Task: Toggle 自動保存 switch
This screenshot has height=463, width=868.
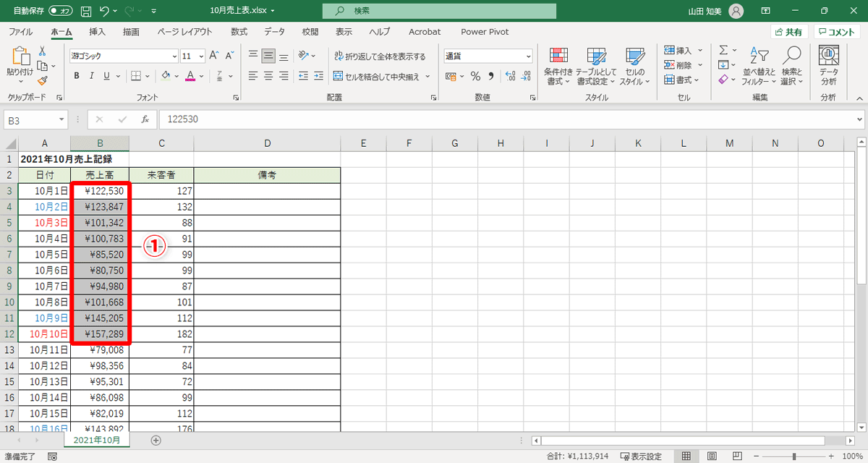Action: click(61, 12)
